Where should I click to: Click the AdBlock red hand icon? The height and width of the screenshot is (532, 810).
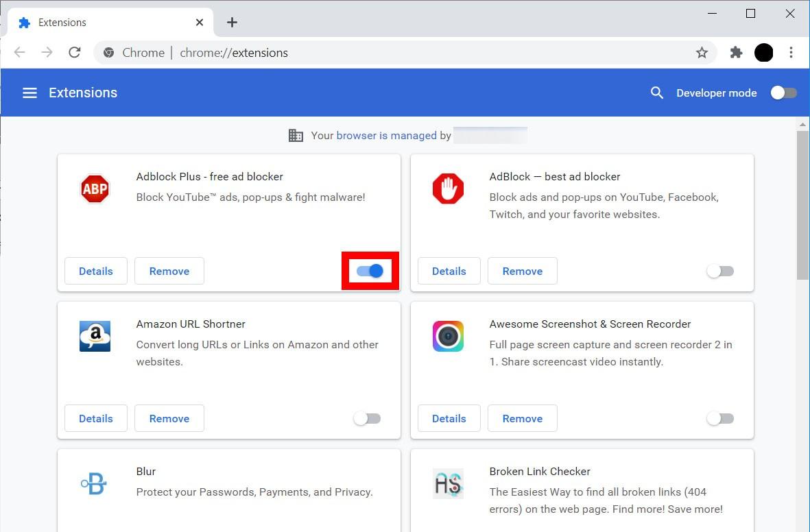pyautogui.click(x=448, y=189)
